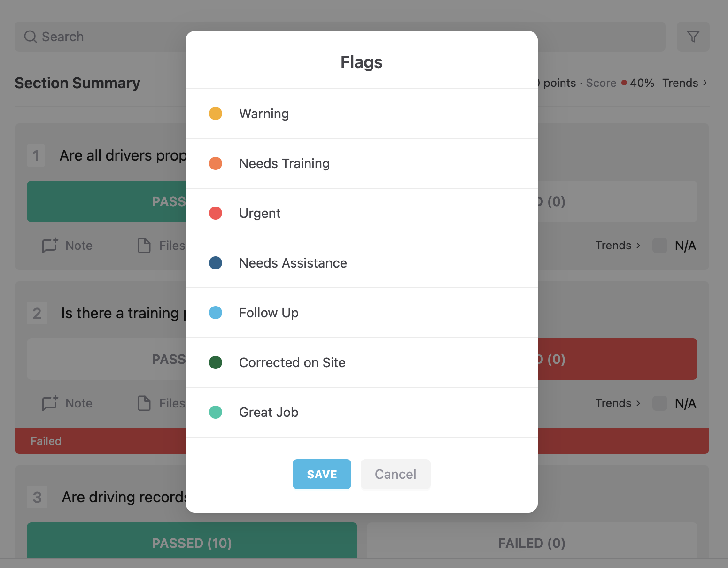
Task: Click the note icon in question 2
Action: (x=50, y=403)
